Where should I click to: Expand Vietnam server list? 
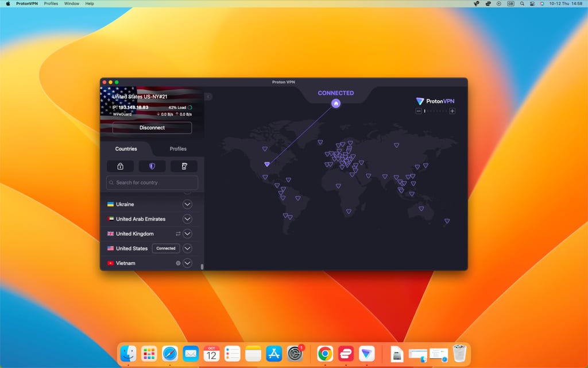click(187, 263)
